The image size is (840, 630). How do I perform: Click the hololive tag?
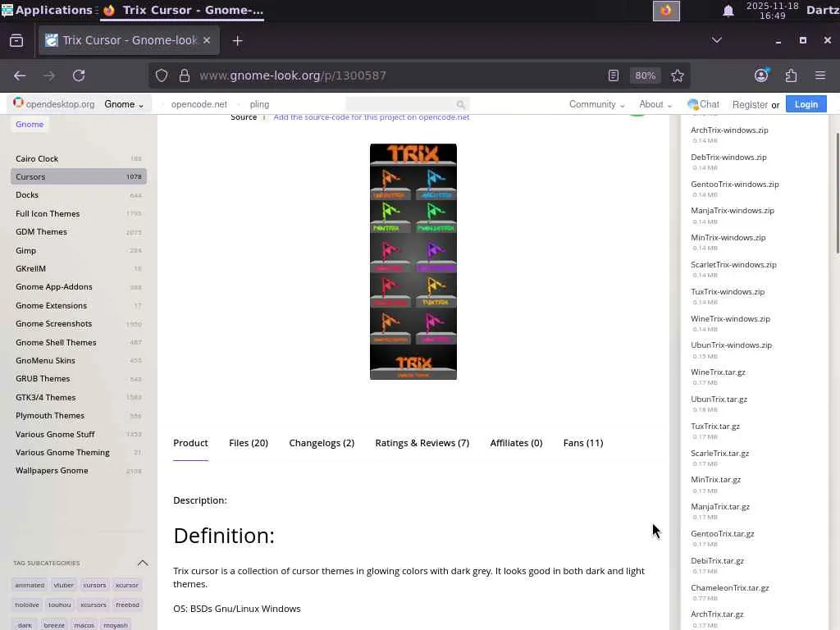tap(27, 605)
